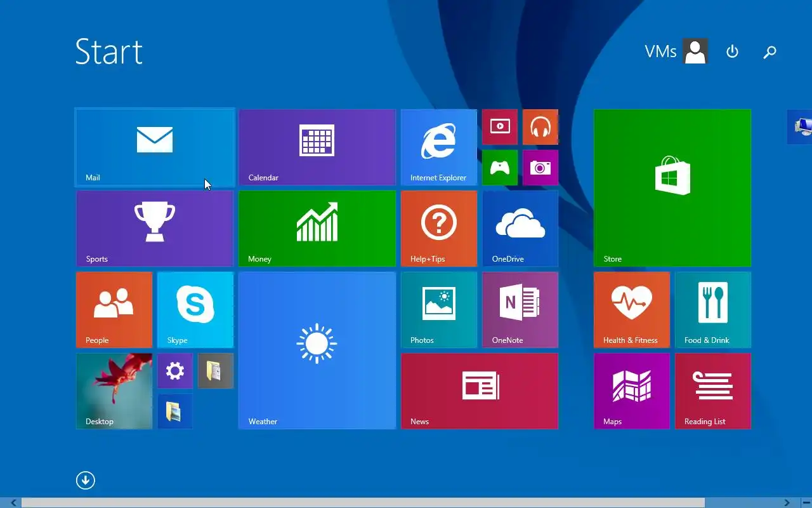Click the user account avatar picture

pos(695,51)
